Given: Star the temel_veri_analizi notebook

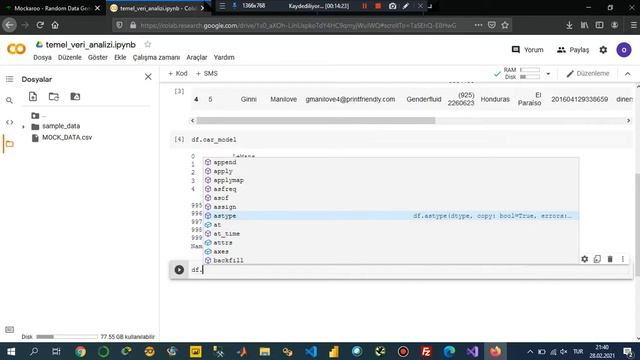Looking at the screenshot, I should coord(148,44).
